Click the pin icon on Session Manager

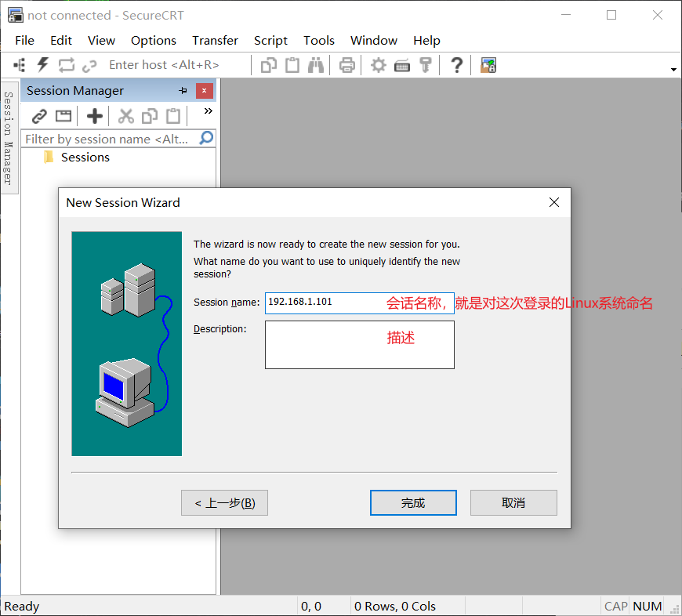pos(182,90)
